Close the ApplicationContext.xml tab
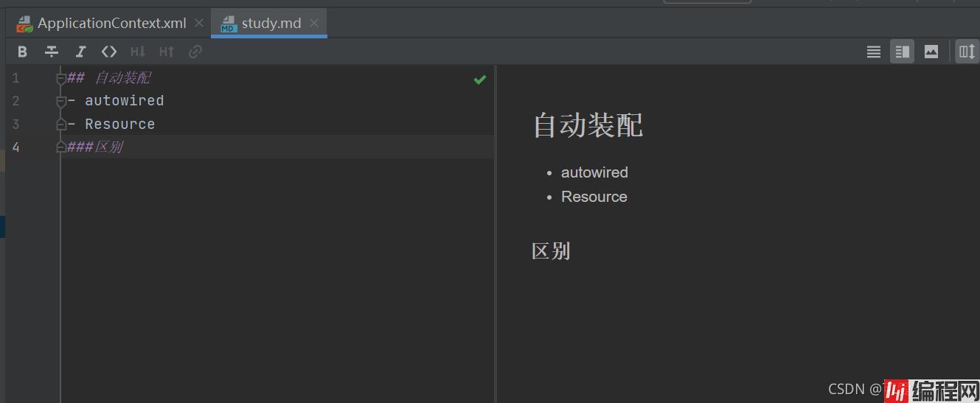The height and width of the screenshot is (403, 980). pos(199,23)
